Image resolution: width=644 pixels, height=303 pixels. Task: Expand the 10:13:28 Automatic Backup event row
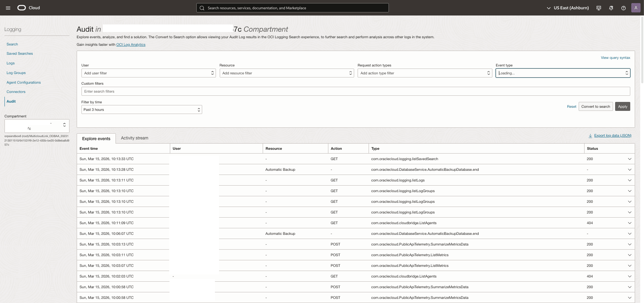[630, 170]
